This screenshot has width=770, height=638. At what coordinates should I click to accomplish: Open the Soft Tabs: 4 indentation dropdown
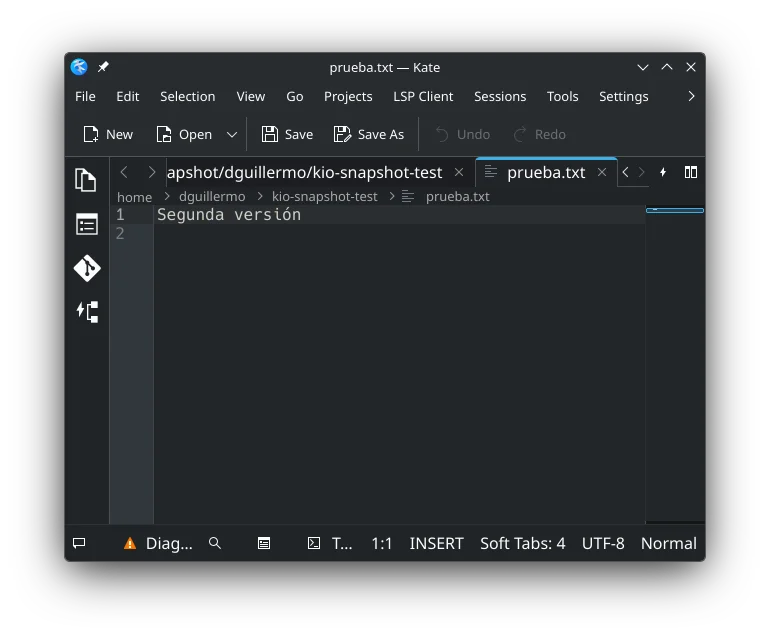(x=522, y=543)
